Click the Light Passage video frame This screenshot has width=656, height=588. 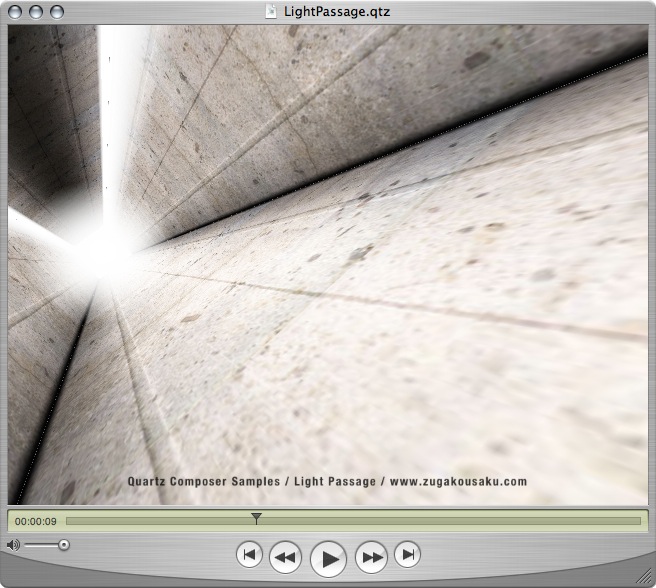(x=328, y=264)
